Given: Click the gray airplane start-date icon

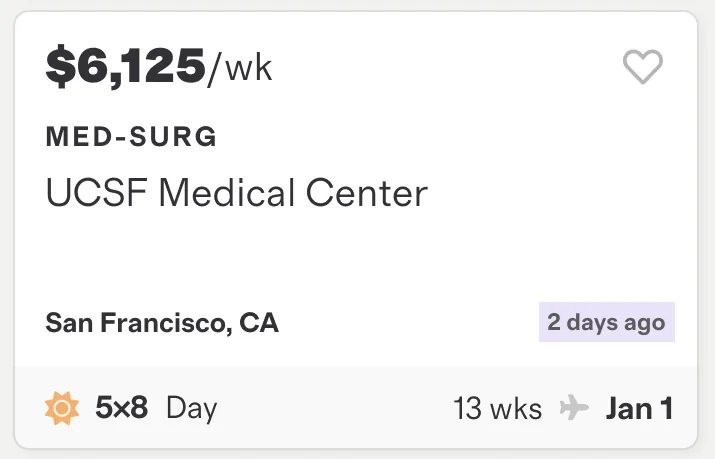Looking at the screenshot, I should point(574,407).
